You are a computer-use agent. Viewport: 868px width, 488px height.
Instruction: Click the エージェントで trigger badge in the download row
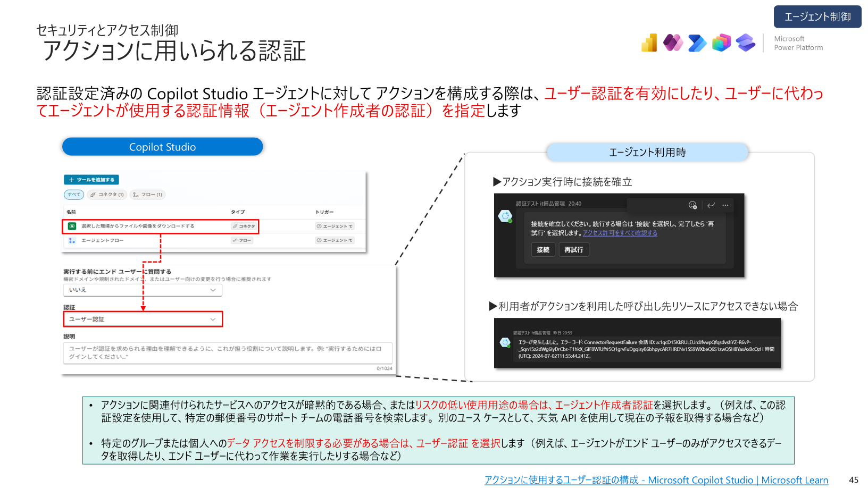point(335,226)
